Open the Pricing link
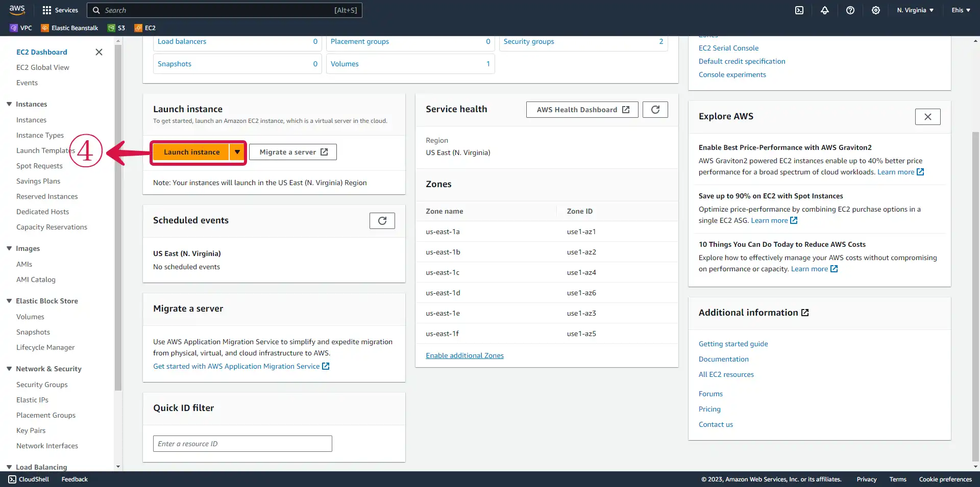This screenshot has width=980, height=487. [709, 409]
